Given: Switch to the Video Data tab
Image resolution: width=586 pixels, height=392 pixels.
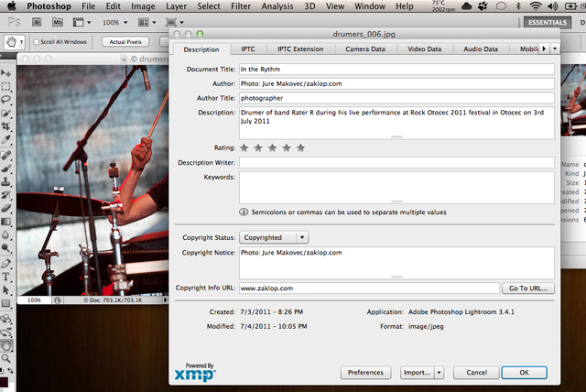Looking at the screenshot, I should (x=425, y=49).
